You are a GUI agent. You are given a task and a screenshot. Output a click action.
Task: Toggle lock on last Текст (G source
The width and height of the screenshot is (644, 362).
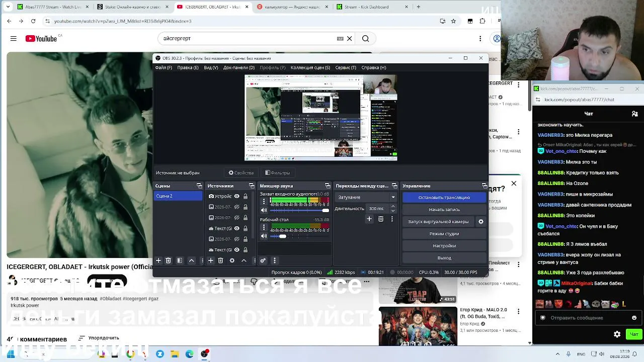click(246, 250)
